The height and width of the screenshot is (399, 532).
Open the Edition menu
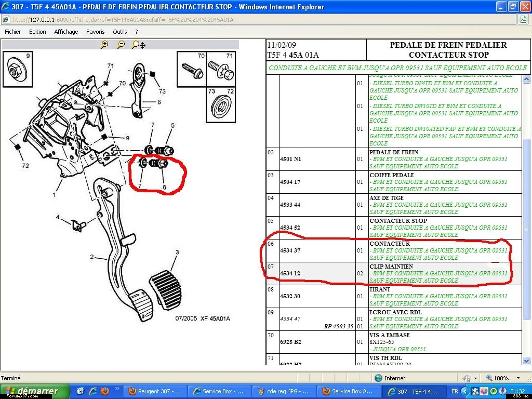click(37, 32)
